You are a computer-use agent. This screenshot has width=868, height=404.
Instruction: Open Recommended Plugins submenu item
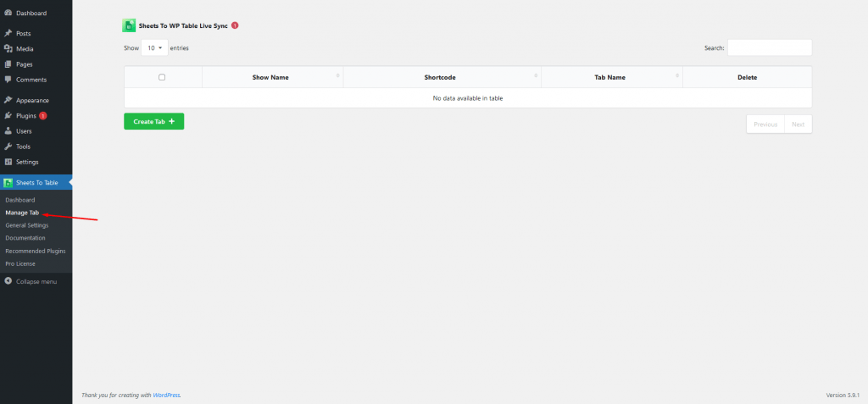click(36, 251)
